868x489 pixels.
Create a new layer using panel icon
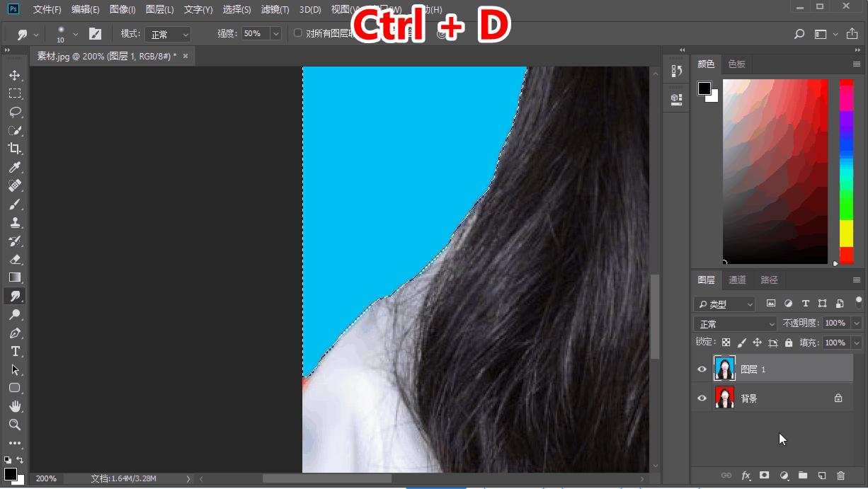(x=822, y=476)
